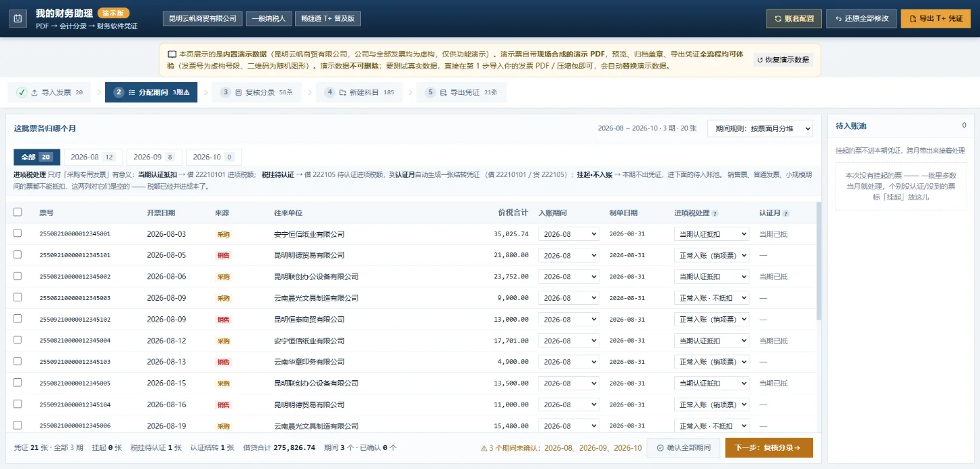Open 进项税处理 dropdown for 13,500.00 row
The height and width of the screenshot is (469, 980).
711,383
